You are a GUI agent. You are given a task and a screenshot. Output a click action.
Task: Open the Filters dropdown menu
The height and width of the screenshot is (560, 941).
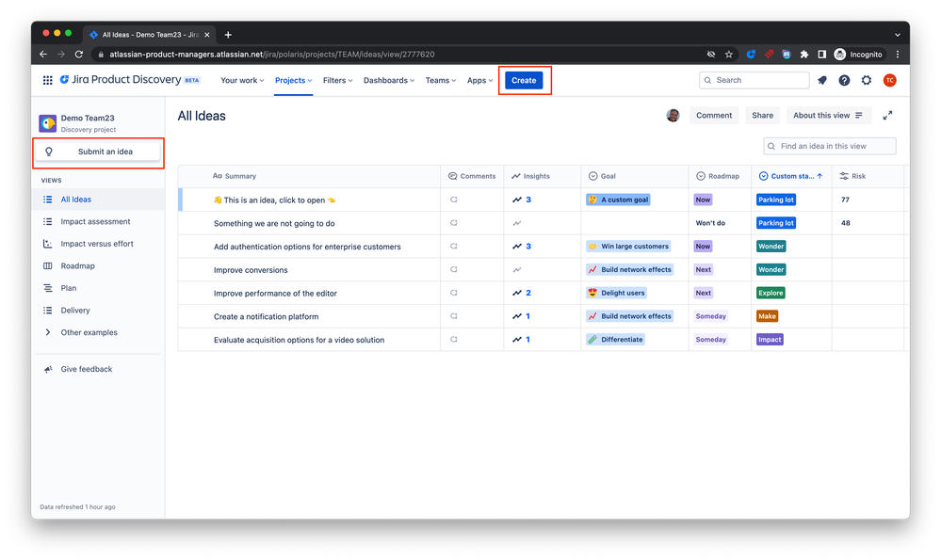(338, 80)
